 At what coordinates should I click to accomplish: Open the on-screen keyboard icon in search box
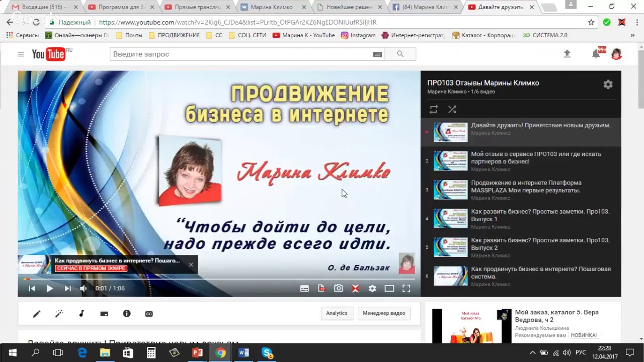[x=377, y=54]
